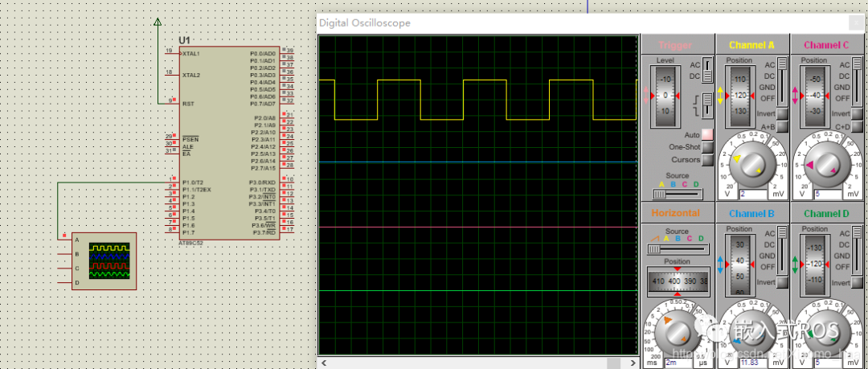Click Channel B blue position arrow icon
This screenshot has height=369, width=868.
click(x=721, y=263)
